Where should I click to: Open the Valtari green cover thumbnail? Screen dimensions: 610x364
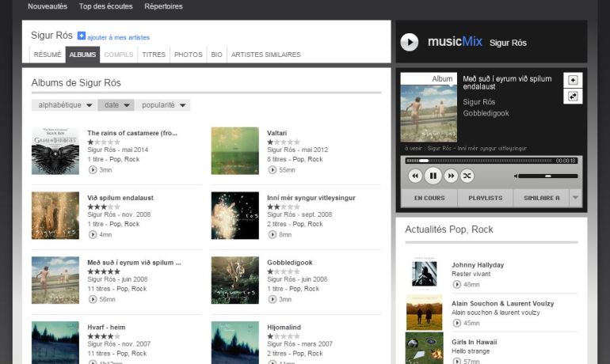coord(235,150)
